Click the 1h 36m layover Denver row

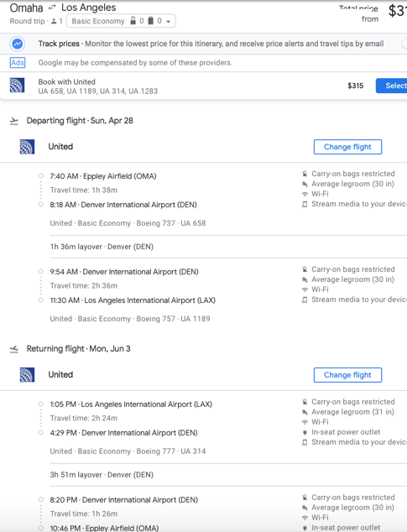tap(228, 247)
